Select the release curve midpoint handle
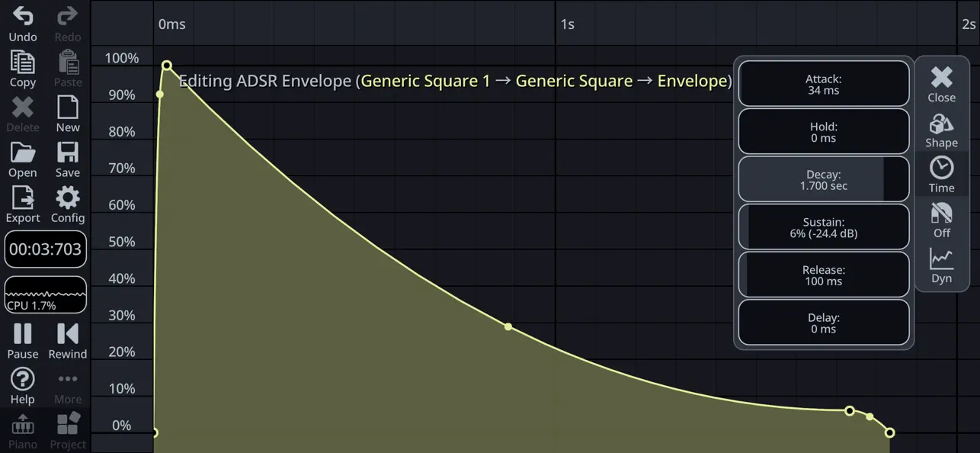The width and height of the screenshot is (980, 453). 870,416
